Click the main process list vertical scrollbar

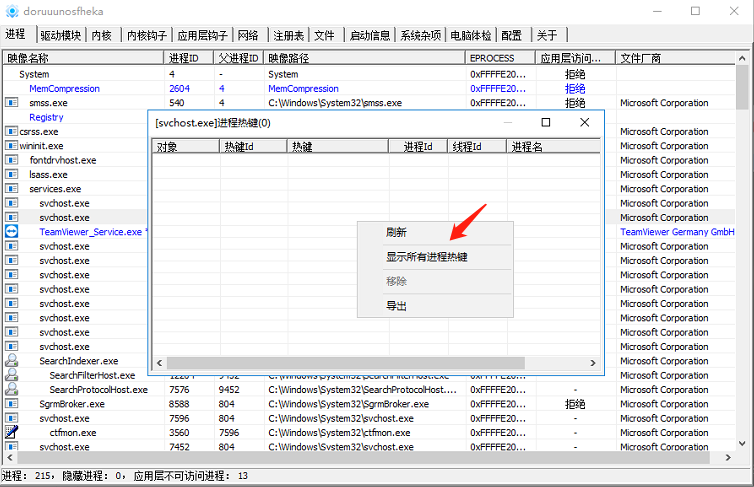742,250
